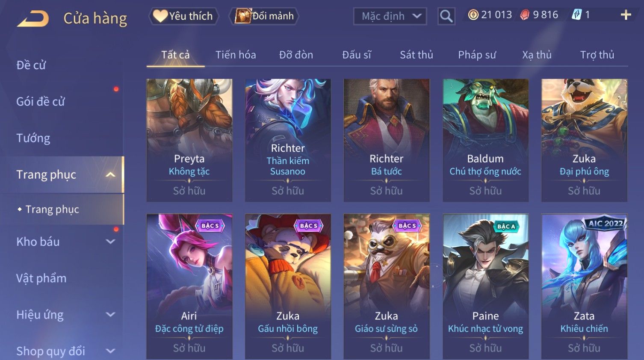The width and height of the screenshot is (644, 360).
Task: Open the Paine Khúc nhạc tử vong card
Action: point(485,286)
